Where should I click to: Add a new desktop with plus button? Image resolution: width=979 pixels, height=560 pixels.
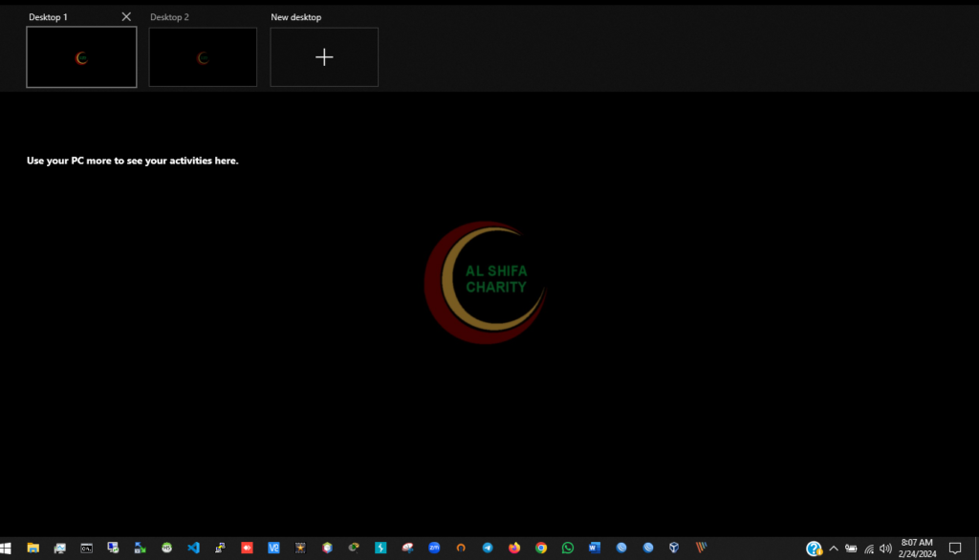324,57
